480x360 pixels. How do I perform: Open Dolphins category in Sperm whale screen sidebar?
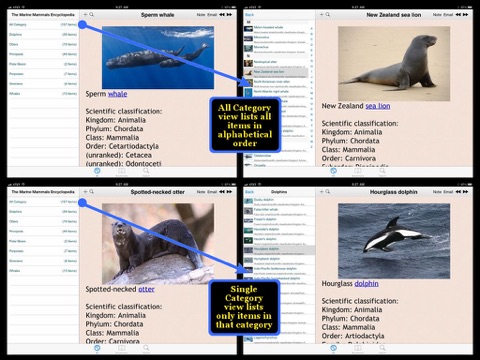pyautogui.click(x=43, y=34)
